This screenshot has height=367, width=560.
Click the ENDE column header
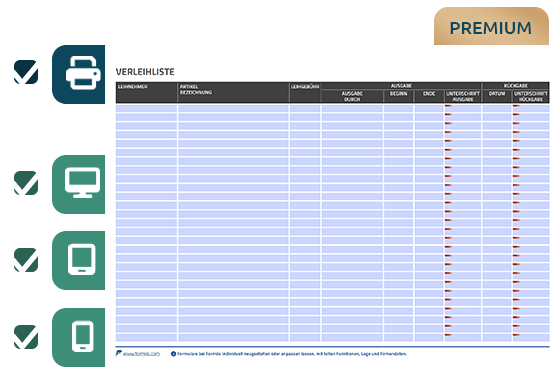(429, 96)
